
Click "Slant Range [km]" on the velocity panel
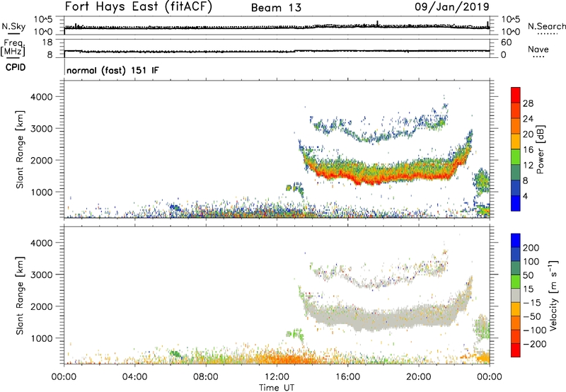click(20, 296)
